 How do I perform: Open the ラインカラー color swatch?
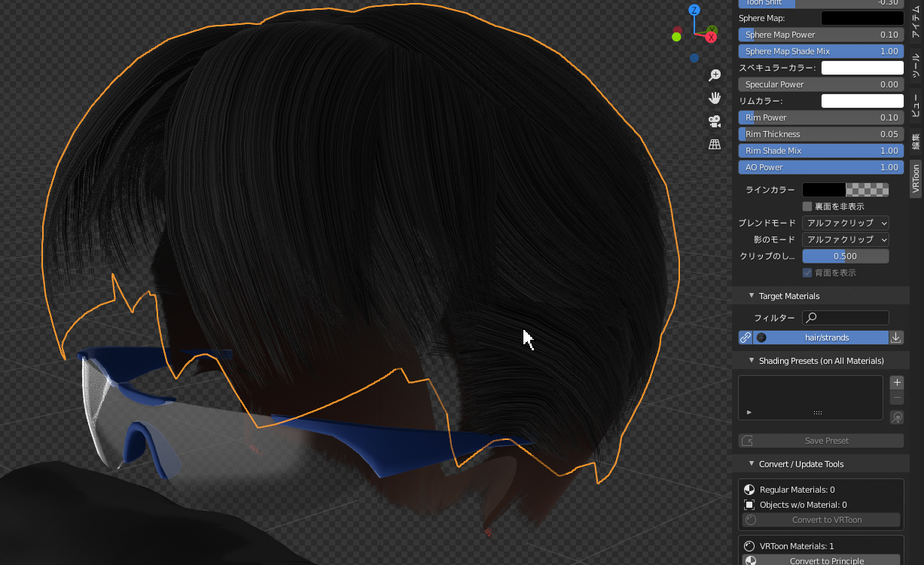coord(846,190)
